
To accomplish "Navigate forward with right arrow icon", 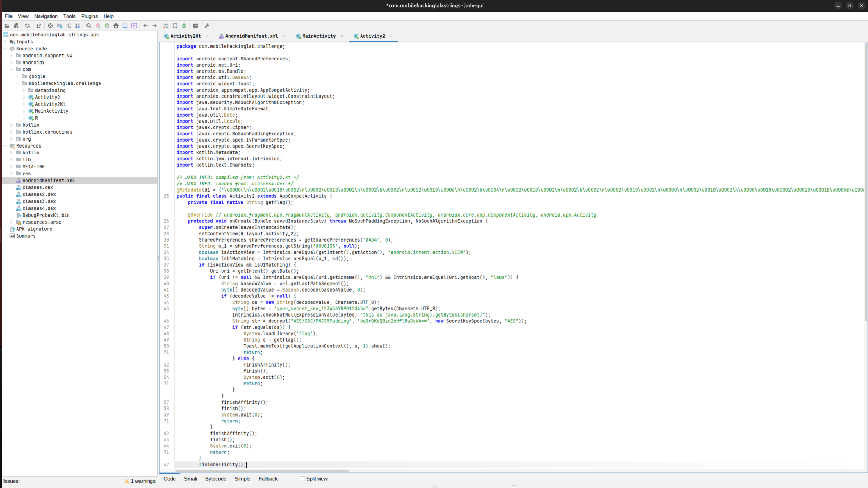I will coord(155,26).
